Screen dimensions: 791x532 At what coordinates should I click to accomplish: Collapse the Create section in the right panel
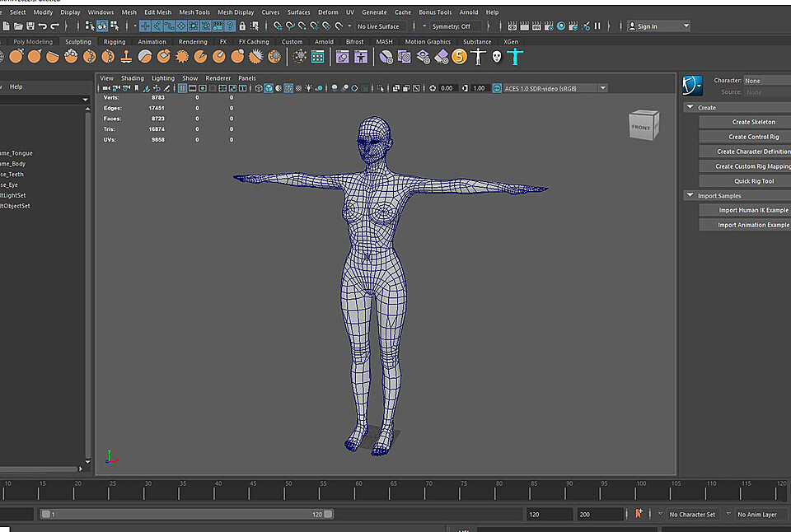690,107
